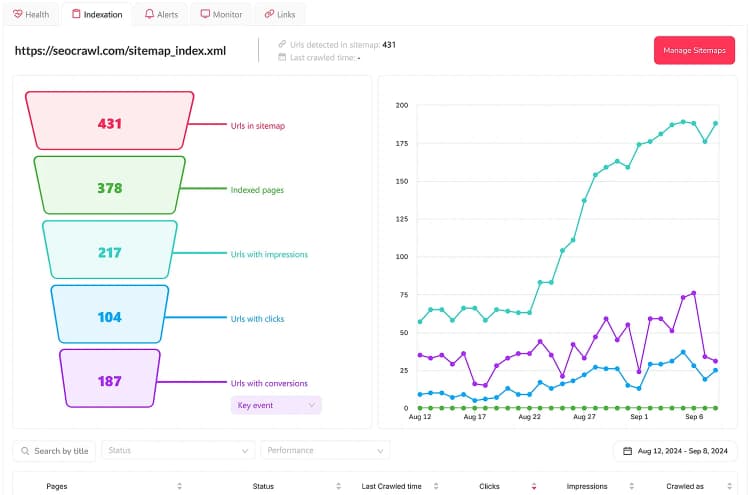
Task: Expand the Status filter dropdown
Action: coord(178,451)
